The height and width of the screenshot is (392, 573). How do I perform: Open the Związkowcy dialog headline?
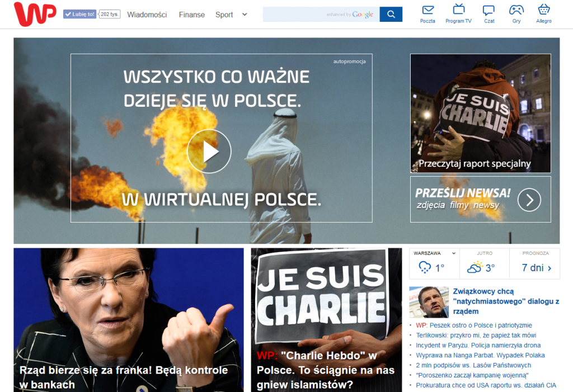click(506, 301)
